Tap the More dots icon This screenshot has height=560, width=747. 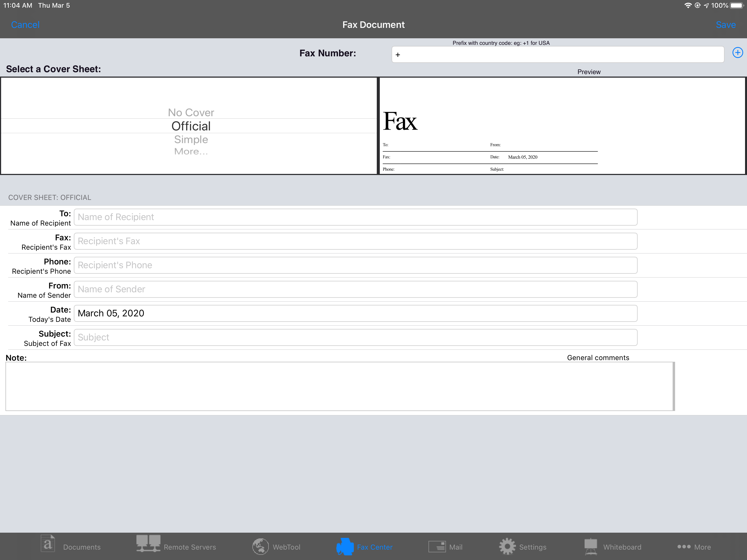tap(684, 546)
